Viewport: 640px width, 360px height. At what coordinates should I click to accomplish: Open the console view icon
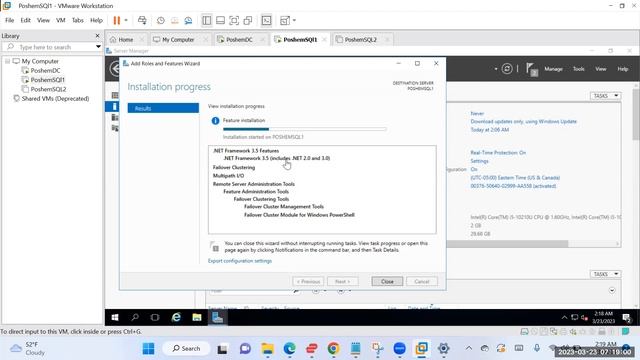tap(266, 20)
